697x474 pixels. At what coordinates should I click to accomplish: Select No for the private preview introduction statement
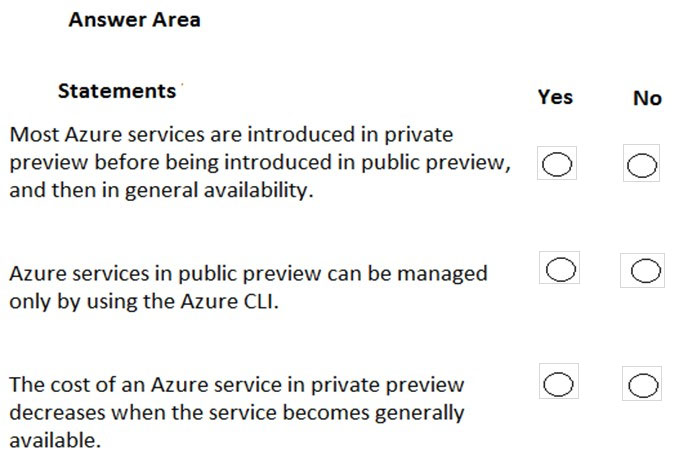click(641, 163)
